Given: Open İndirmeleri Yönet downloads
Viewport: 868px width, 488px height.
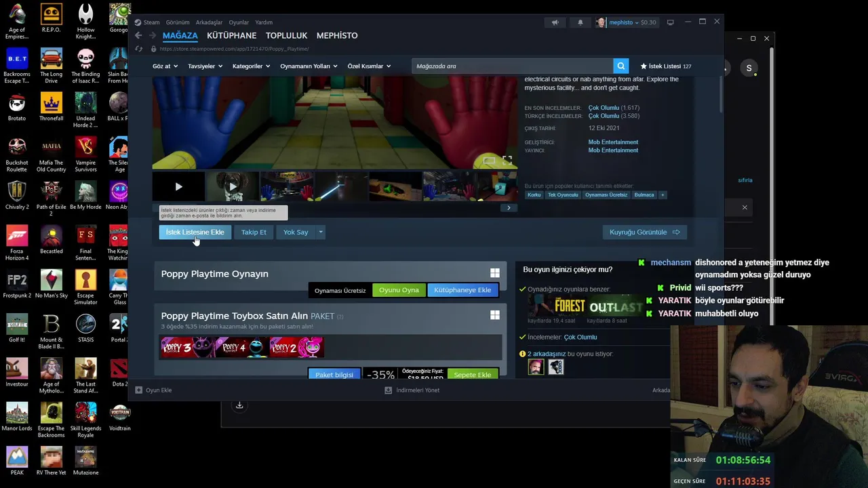Looking at the screenshot, I should (x=412, y=390).
